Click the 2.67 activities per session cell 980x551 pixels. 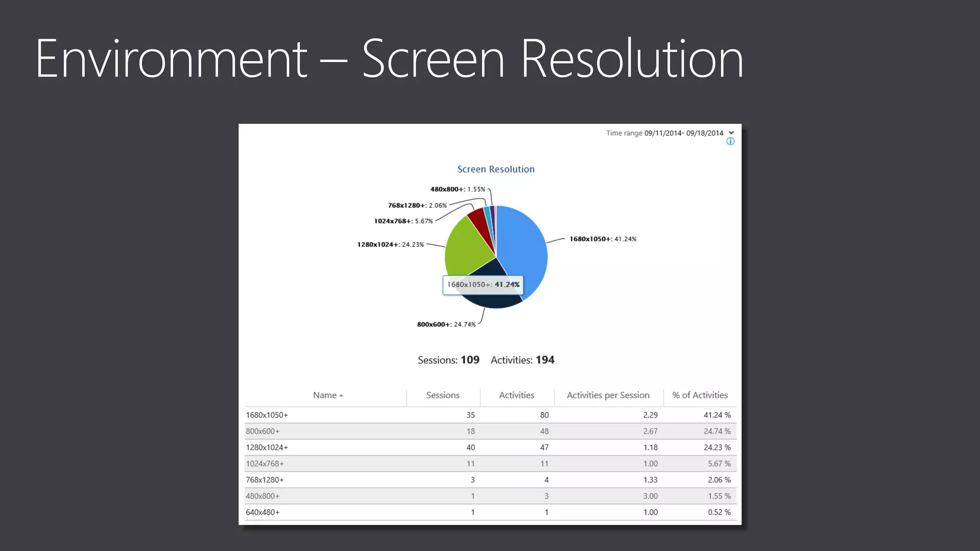(650, 431)
